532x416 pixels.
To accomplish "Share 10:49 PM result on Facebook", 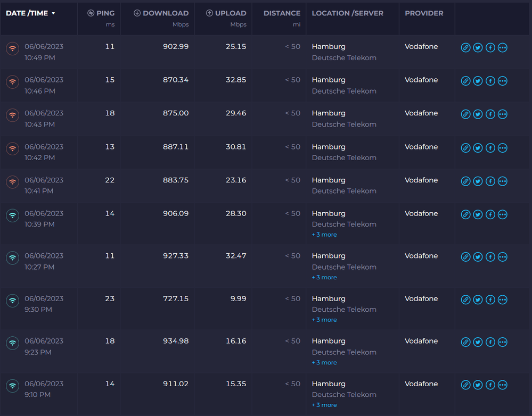I will [x=490, y=48].
